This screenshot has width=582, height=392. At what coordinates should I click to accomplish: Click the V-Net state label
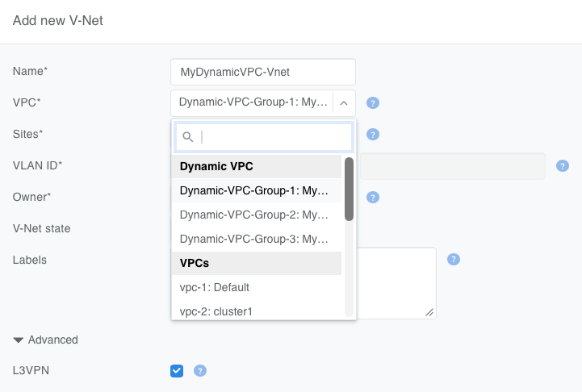point(42,228)
